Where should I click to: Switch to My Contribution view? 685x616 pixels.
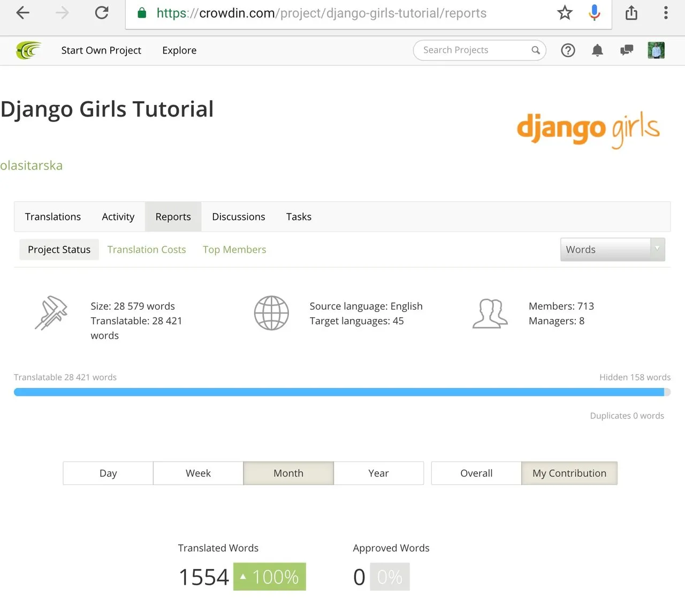pyautogui.click(x=569, y=473)
